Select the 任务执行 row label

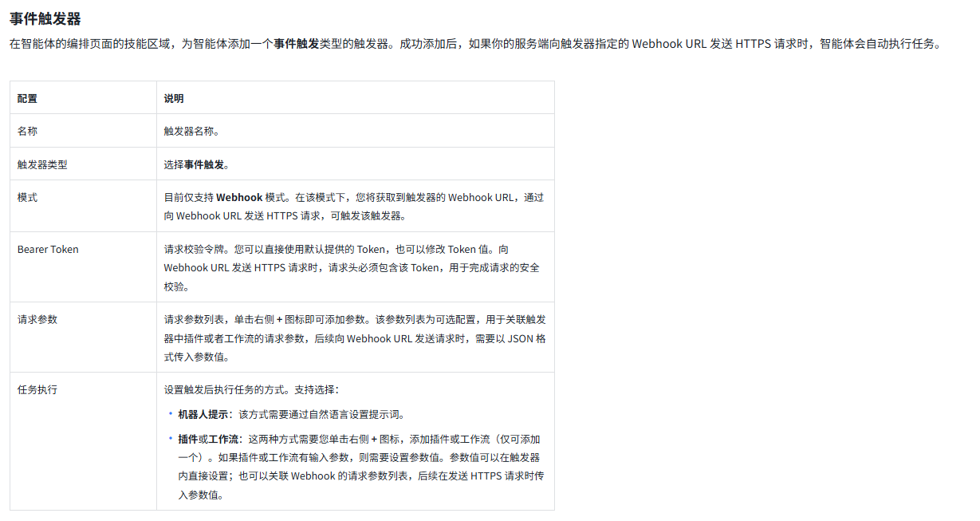coord(37,390)
